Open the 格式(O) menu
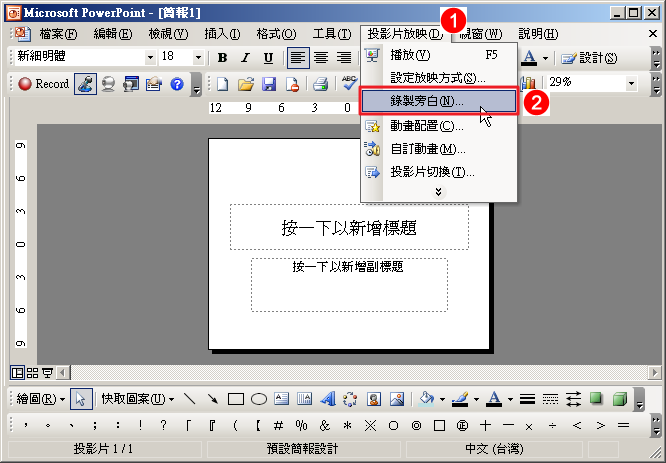 (x=276, y=34)
